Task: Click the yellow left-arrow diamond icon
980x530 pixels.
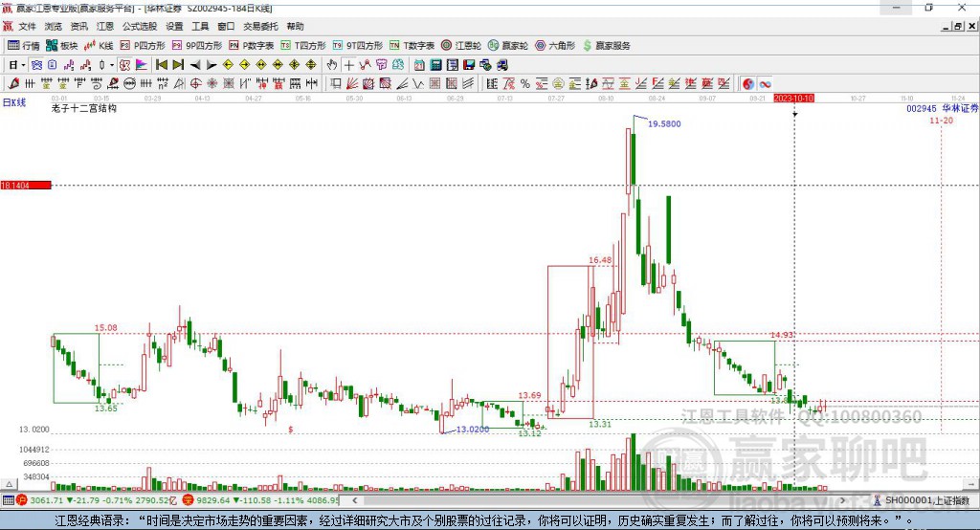Action: point(228,65)
